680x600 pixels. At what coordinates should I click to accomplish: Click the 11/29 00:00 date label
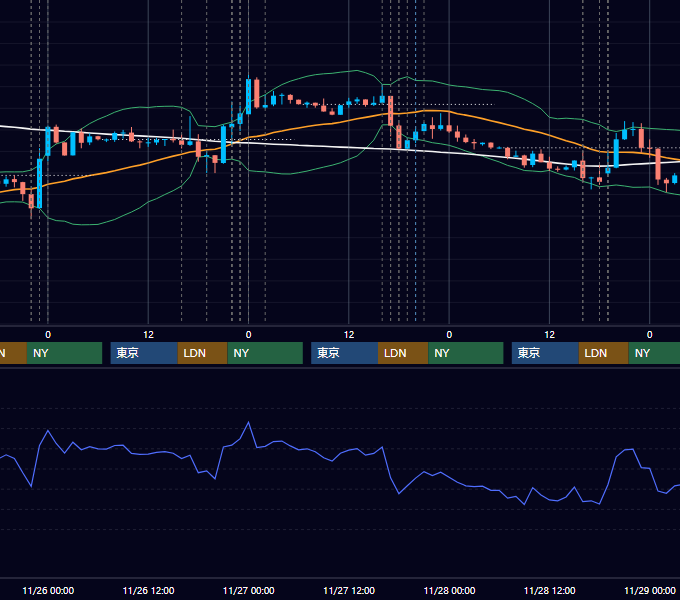650,590
